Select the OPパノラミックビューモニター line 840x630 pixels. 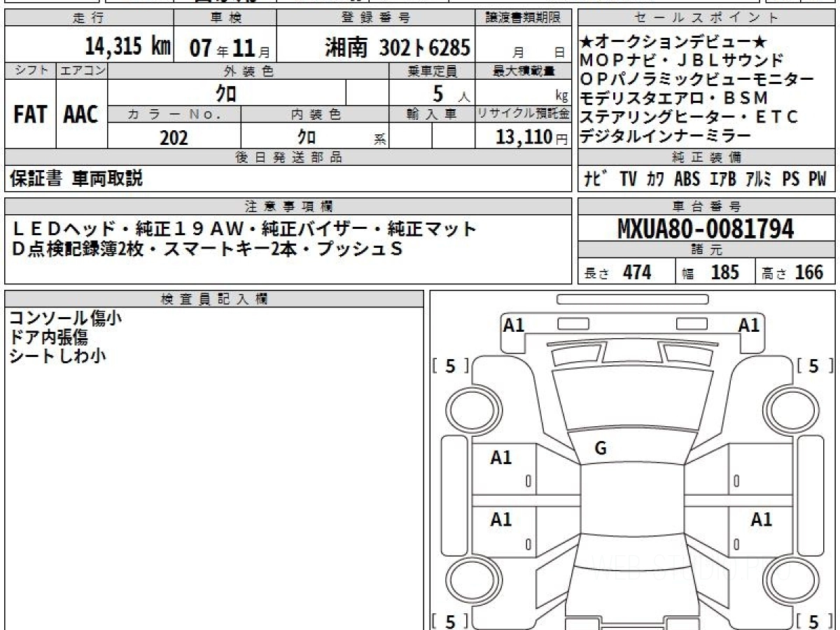696,79
